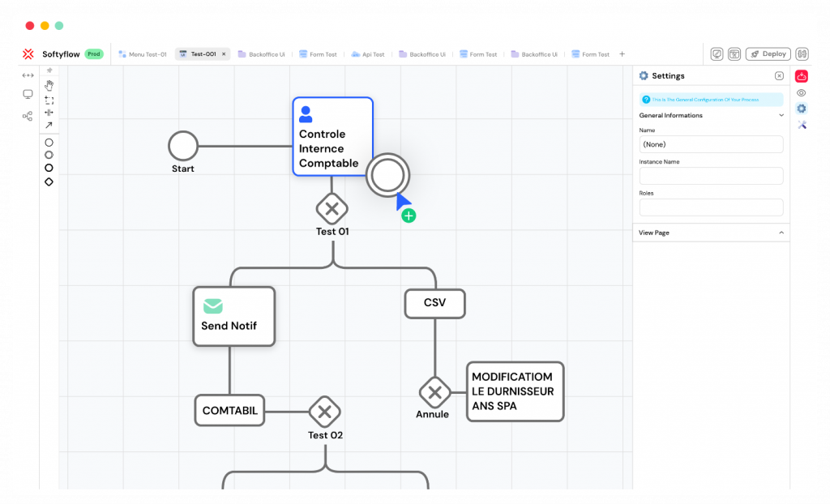Click the Instance Name input field
Screen dimensions: 830x504
(x=711, y=176)
